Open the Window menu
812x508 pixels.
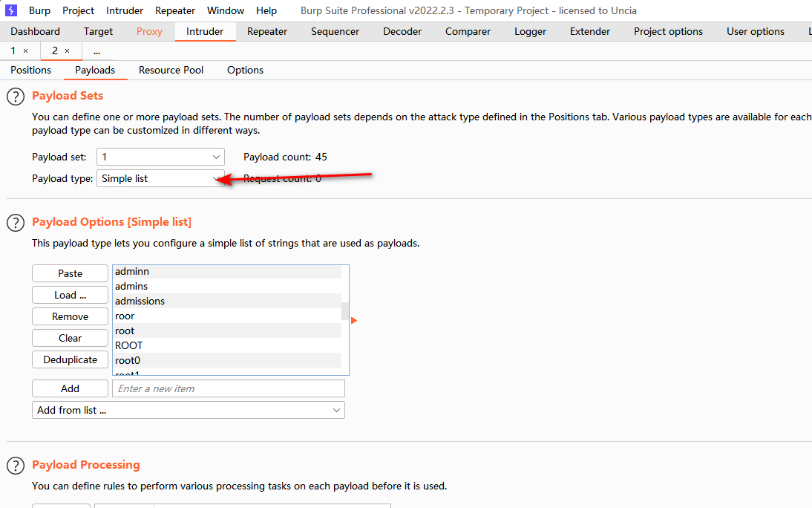226,10
